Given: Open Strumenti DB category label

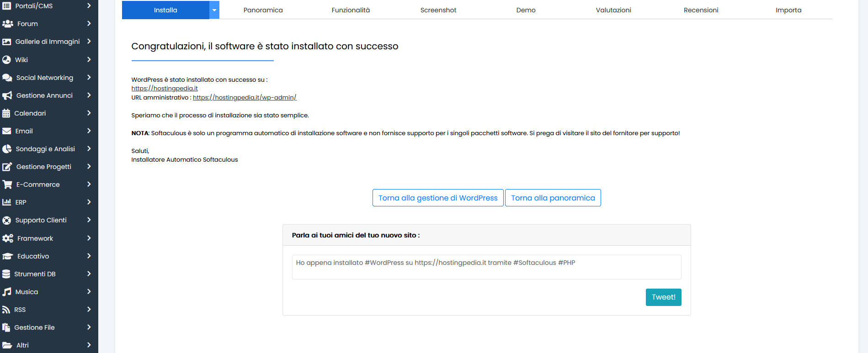Looking at the screenshot, I should pos(35,274).
